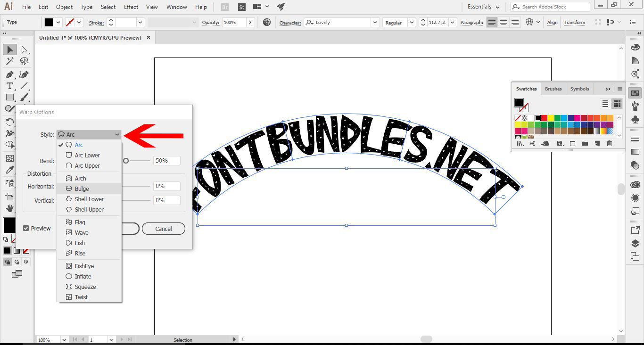Enable Draw Behind mode

click(17, 262)
